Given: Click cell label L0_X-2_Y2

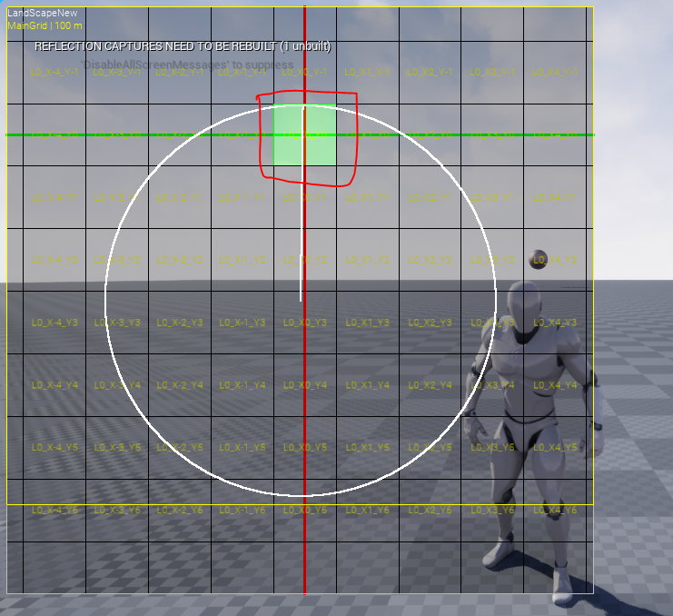Looking at the screenshot, I should [x=180, y=260].
